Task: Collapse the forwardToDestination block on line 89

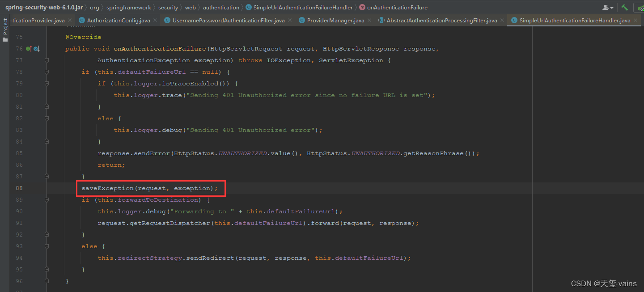Action: click(47, 200)
